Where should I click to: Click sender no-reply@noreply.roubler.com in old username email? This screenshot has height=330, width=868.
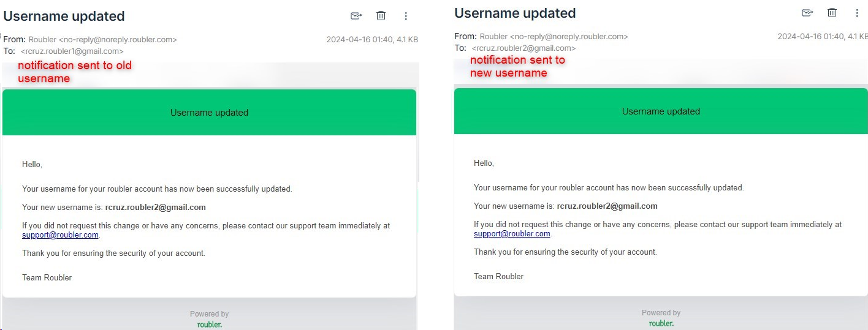point(118,40)
